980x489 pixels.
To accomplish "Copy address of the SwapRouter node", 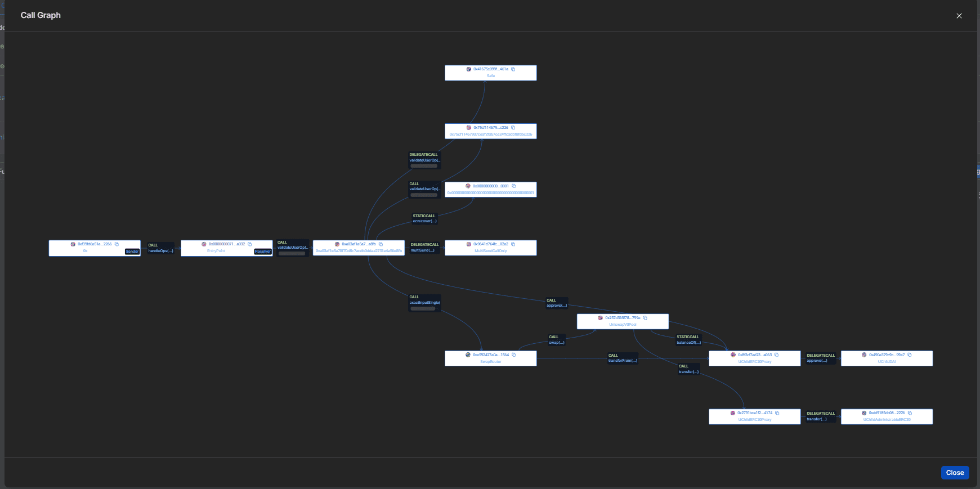I will point(514,355).
